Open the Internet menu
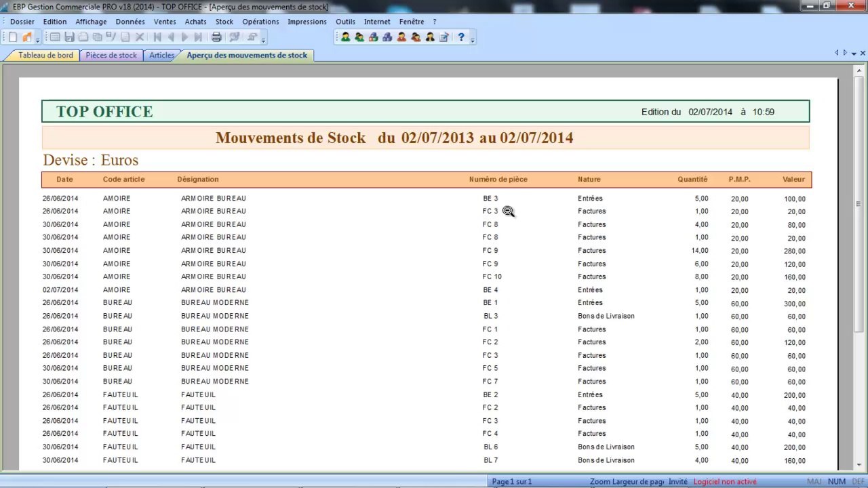 coord(377,22)
